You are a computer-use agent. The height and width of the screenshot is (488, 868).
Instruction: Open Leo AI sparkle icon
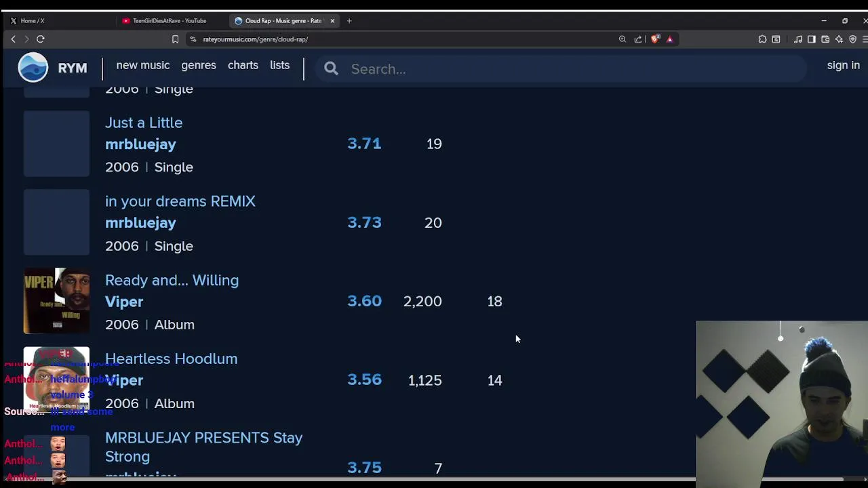click(x=839, y=39)
